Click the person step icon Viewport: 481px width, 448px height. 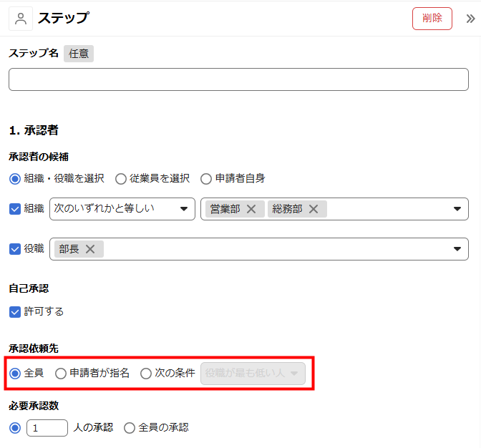[x=20, y=19]
